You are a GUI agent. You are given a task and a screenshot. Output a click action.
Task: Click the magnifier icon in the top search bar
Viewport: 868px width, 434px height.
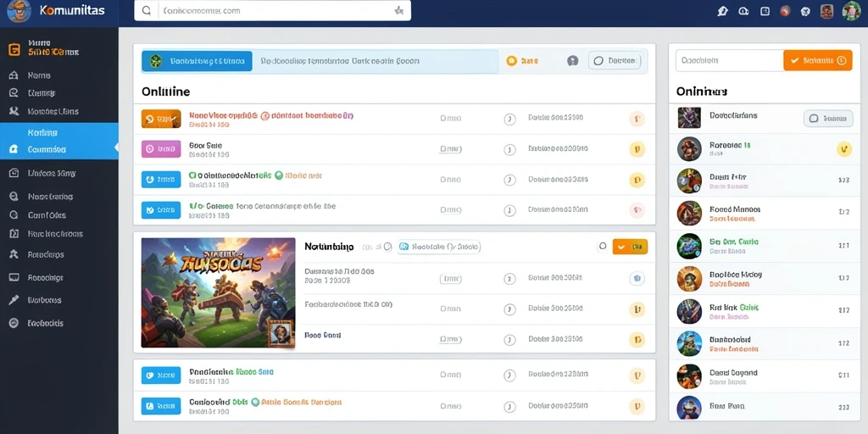(x=147, y=10)
